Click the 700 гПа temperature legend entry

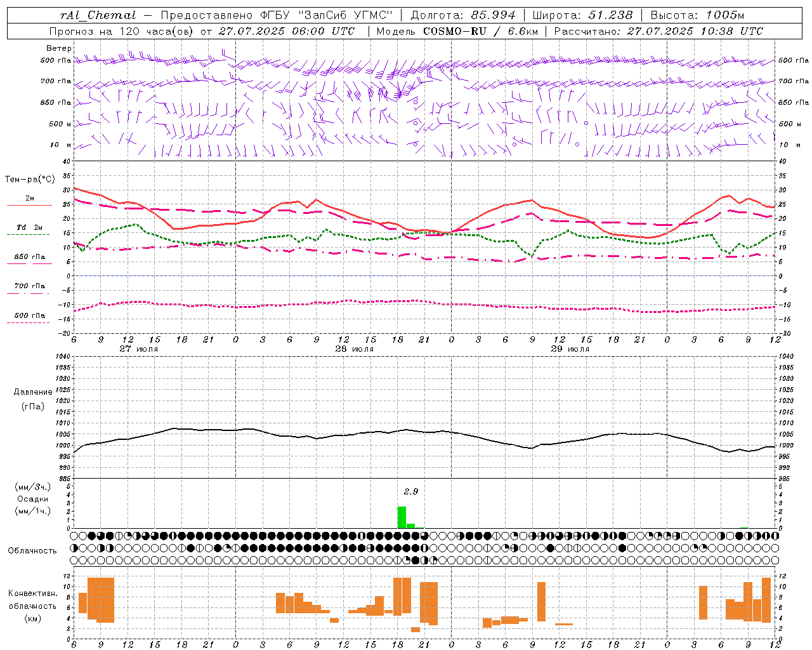[30, 286]
